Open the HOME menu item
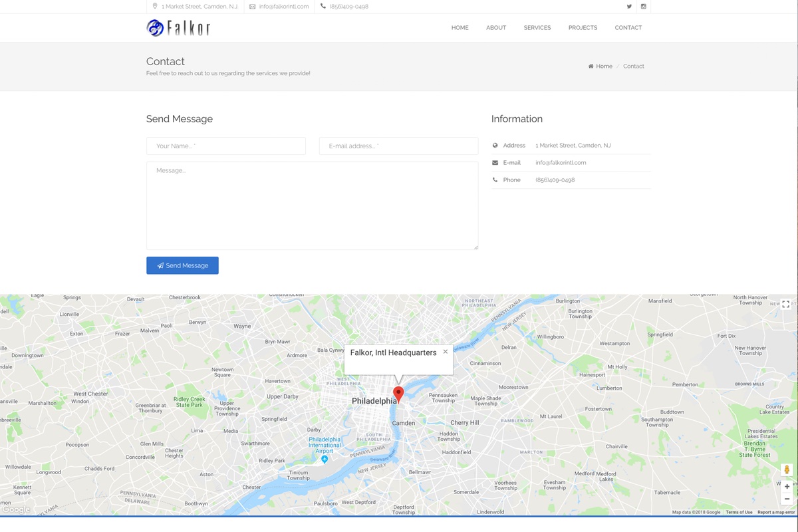 460,28
